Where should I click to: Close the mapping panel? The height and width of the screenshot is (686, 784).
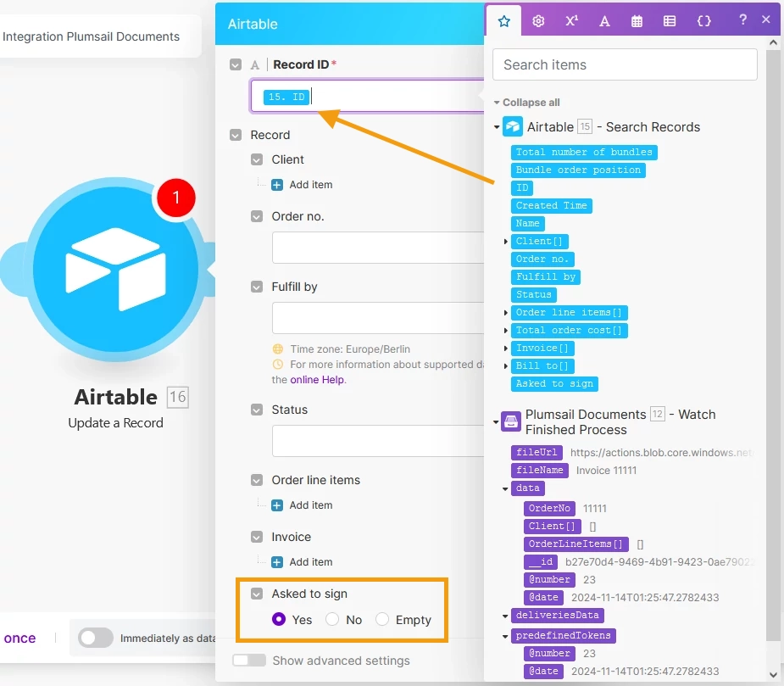pos(766,20)
